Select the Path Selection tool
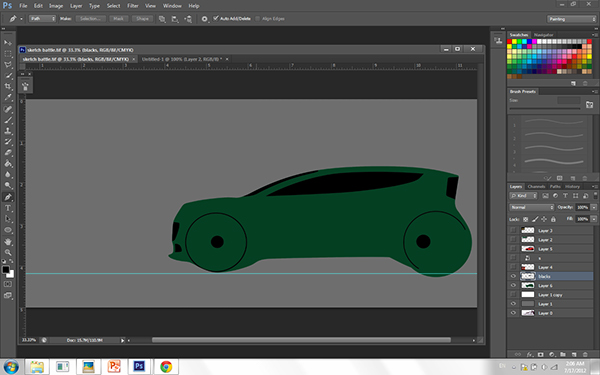Image resolution: width=600 pixels, height=375 pixels. pyautogui.click(x=8, y=219)
